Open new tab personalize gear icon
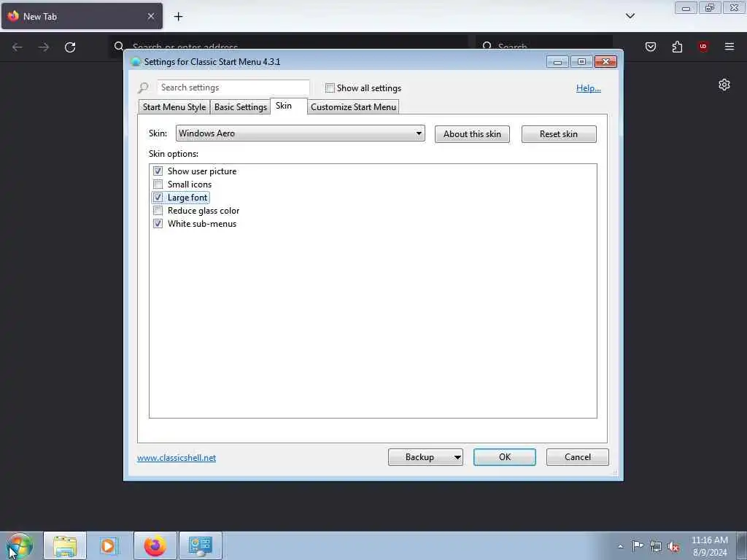This screenshot has height=560, width=747. point(724,85)
